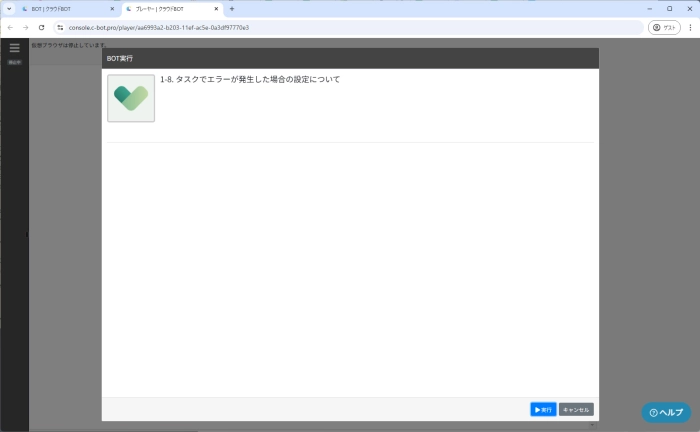Open a new browser tab

point(232,9)
